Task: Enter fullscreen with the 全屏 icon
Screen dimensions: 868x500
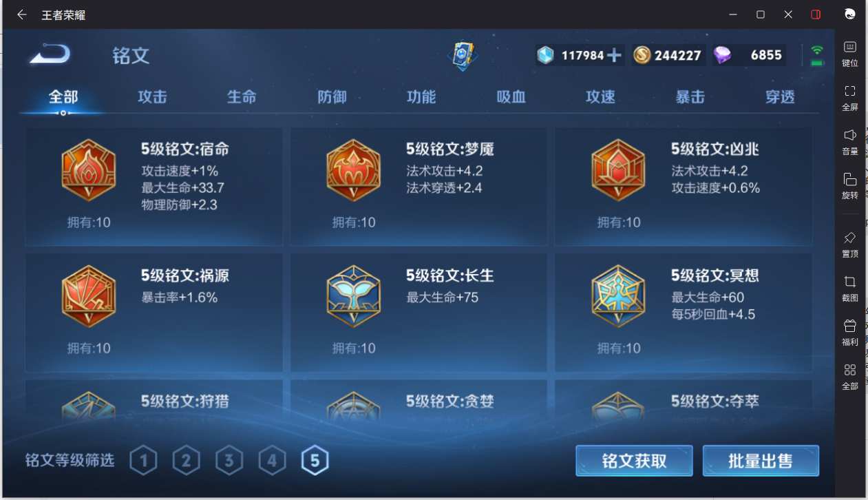Action: pyautogui.click(x=850, y=91)
